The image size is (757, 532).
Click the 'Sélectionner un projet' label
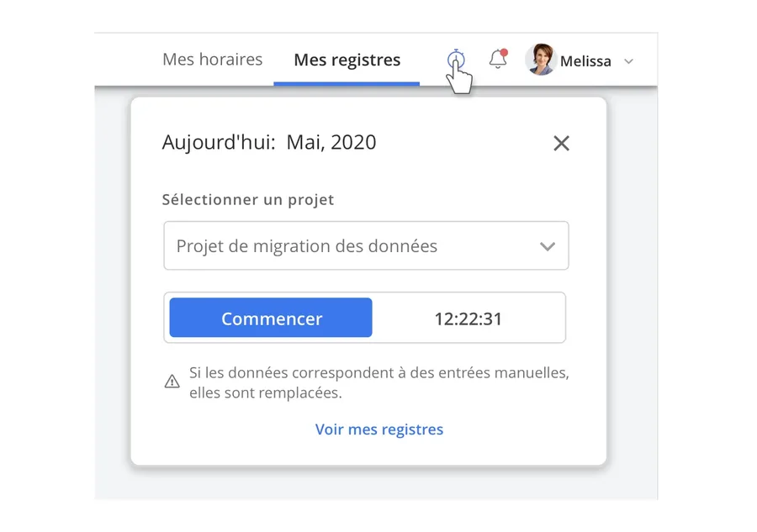248,200
